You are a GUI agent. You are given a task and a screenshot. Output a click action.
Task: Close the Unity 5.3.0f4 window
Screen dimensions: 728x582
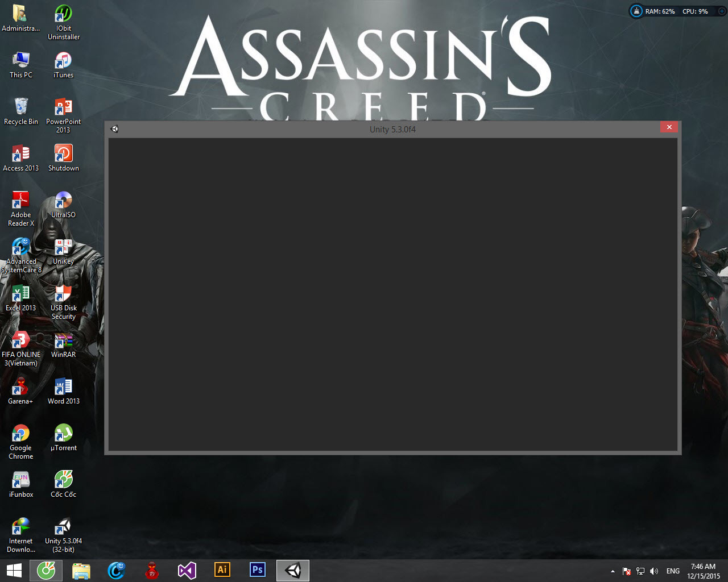(x=669, y=127)
